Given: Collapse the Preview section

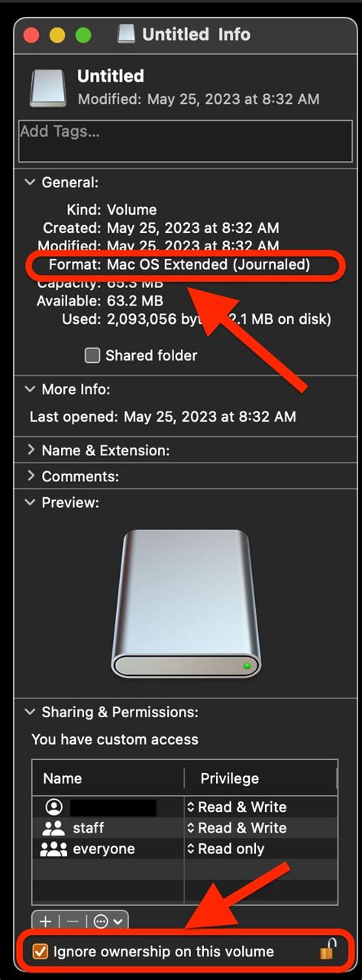Looking at the screenshot, I should coord(31,503).
